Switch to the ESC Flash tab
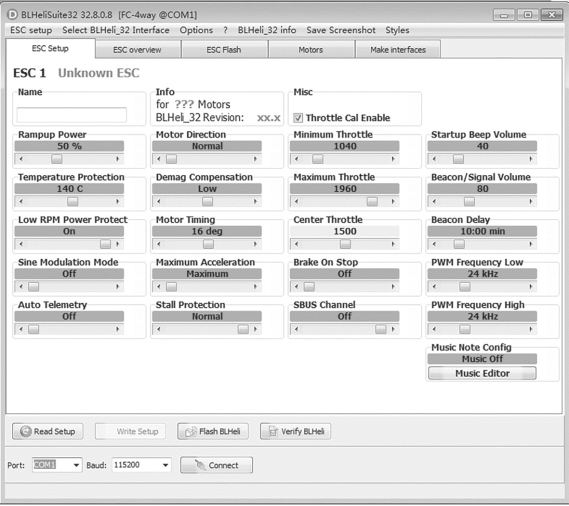Screen dimensions: 569x506 pyautogui.click(x=224, y=50)
